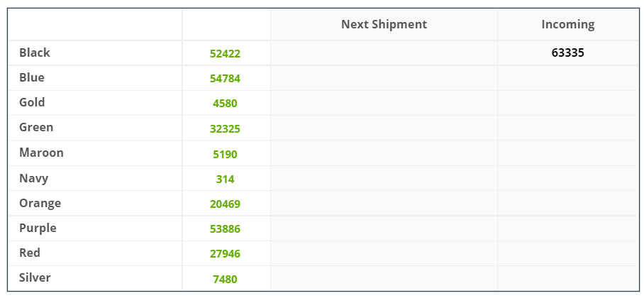Select the Maroon row label

coord(41,153)
